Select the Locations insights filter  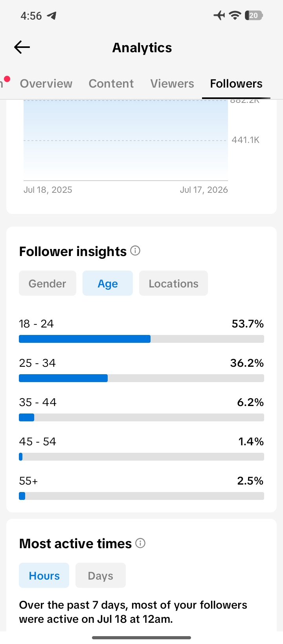click(173, 283)
